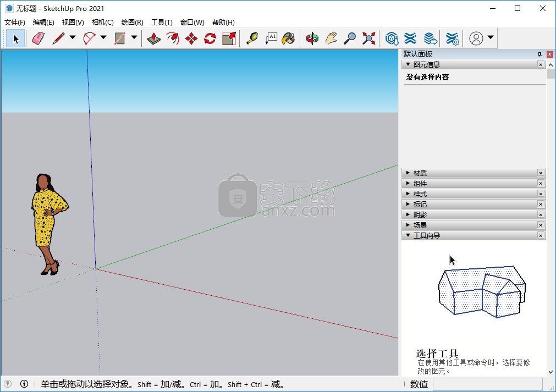Select the arrow Select tool

(15, 38)
